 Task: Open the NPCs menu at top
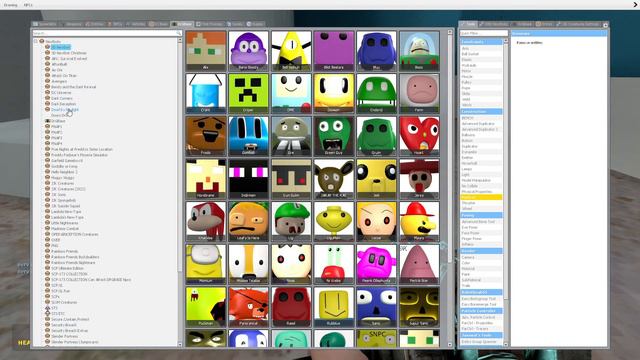click(x=28, y=5)
